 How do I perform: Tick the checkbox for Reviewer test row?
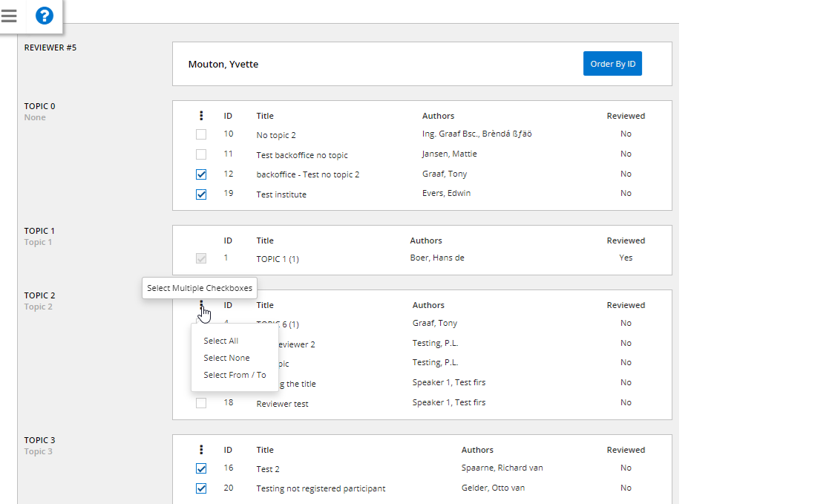click(201, 403)
